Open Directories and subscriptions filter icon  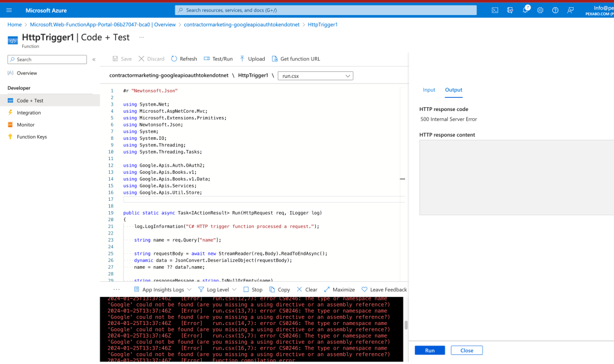coord(510,10)
